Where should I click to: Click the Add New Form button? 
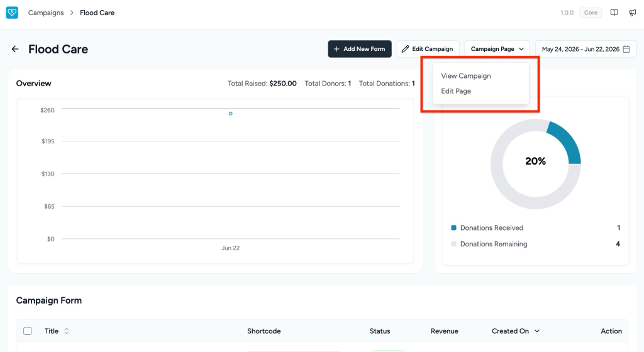coord(360,49)
